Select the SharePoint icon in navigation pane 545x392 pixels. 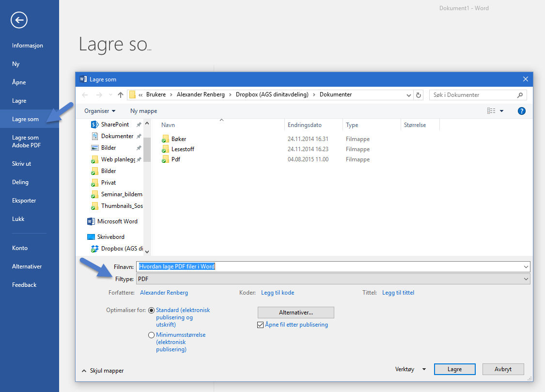(x=94, y=125)
